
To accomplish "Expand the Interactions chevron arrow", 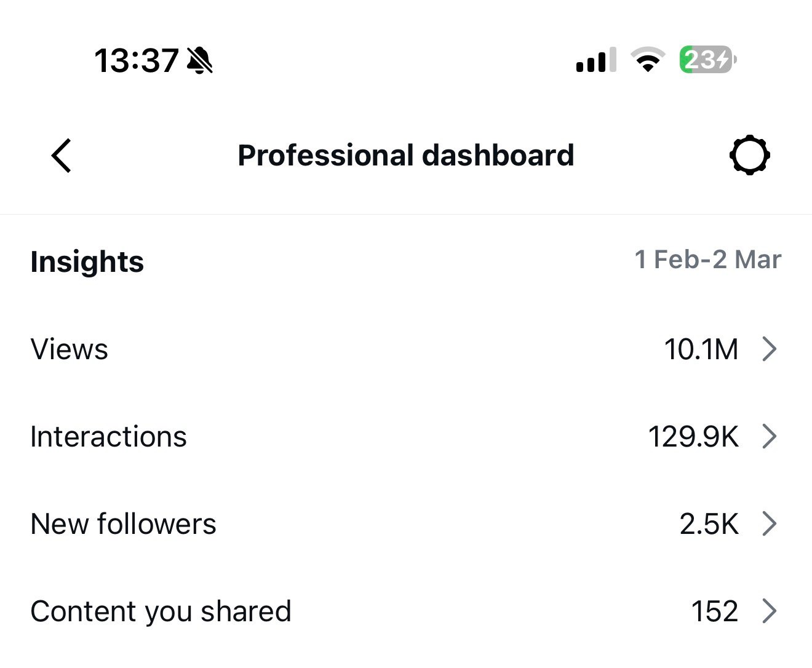I will click(x=769, y=437).
